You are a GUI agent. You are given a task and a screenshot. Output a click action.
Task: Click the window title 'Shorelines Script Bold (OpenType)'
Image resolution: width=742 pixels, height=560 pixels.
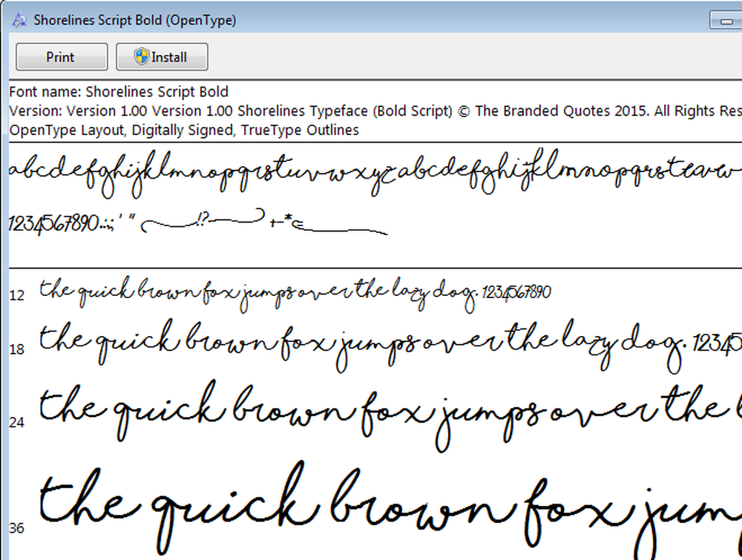tap(135, 20)
